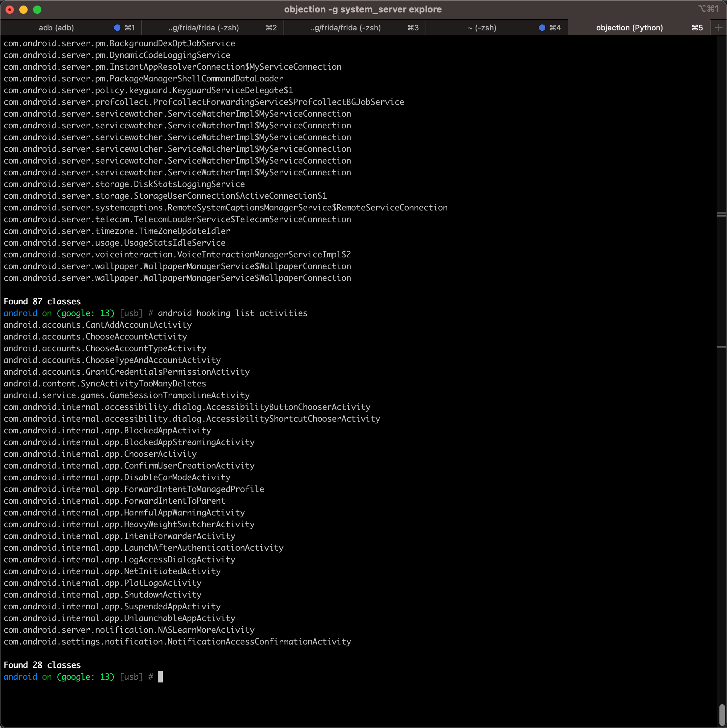The image size is (727, 728).
Task: Click PackageManagerShellCommandDataLoader line
Action: coord(143,78)
